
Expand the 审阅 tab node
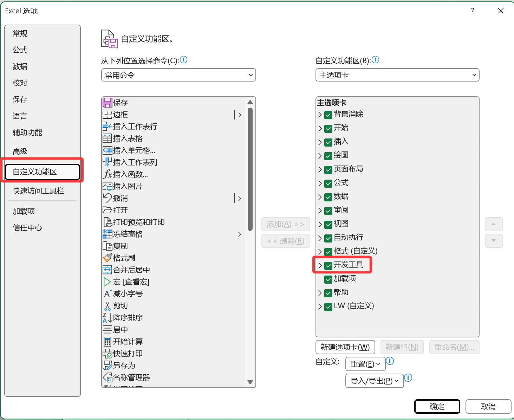320,211
